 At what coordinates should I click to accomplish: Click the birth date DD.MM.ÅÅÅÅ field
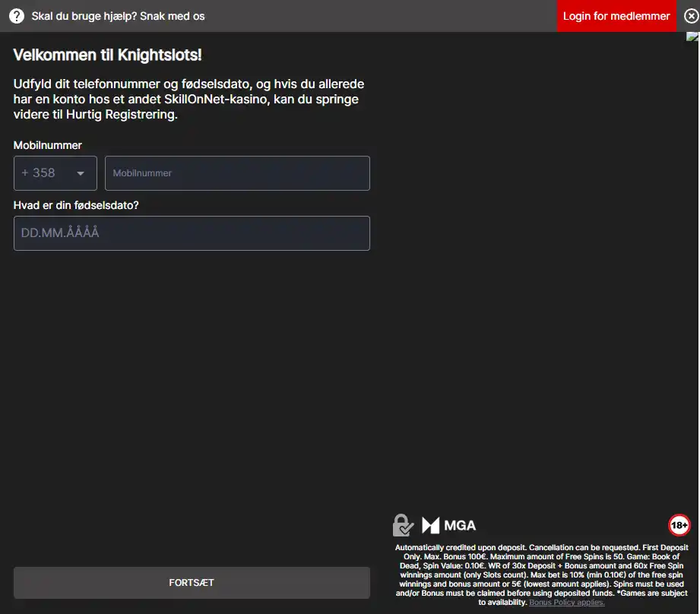pyautogui.click(x=192, y=233)
